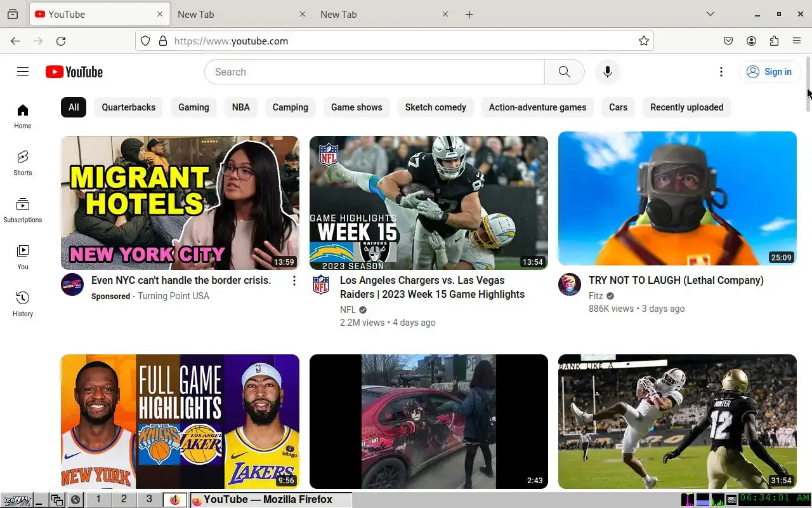Select the Camping filter chip
812x508 pixels.
point(291,107)
